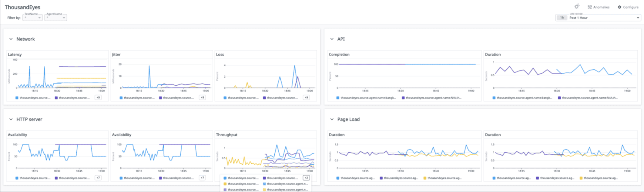Click the Throughput widget title
Image resolution: width=644 pixels, height=192 pixels.
point(227,135)
